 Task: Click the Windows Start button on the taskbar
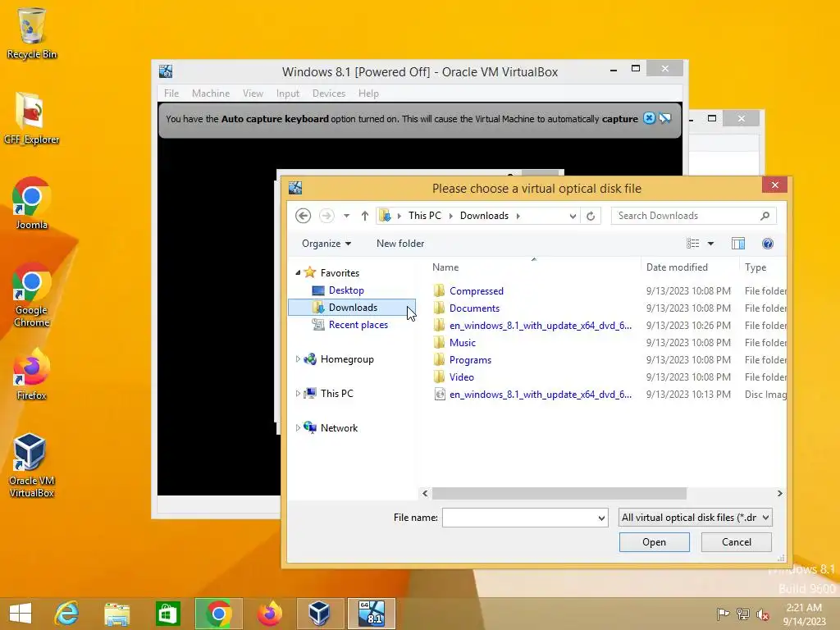coord(21,614)
